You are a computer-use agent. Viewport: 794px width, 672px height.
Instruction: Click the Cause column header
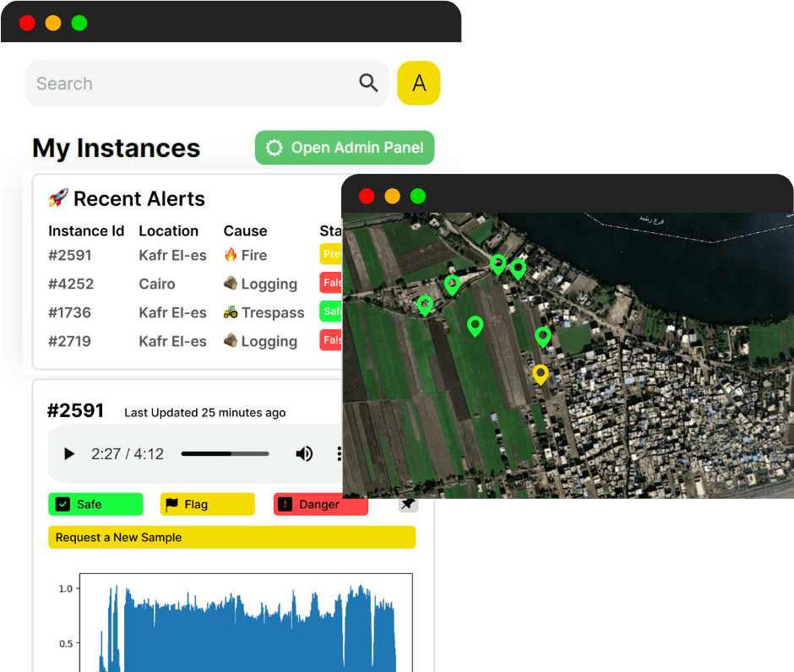pos(245,230)
